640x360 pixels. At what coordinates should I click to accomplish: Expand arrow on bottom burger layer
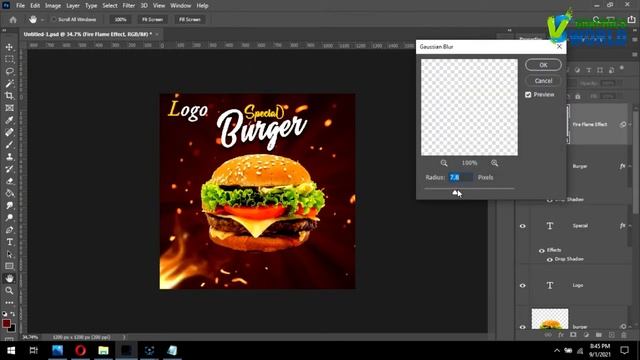(630, 327)
